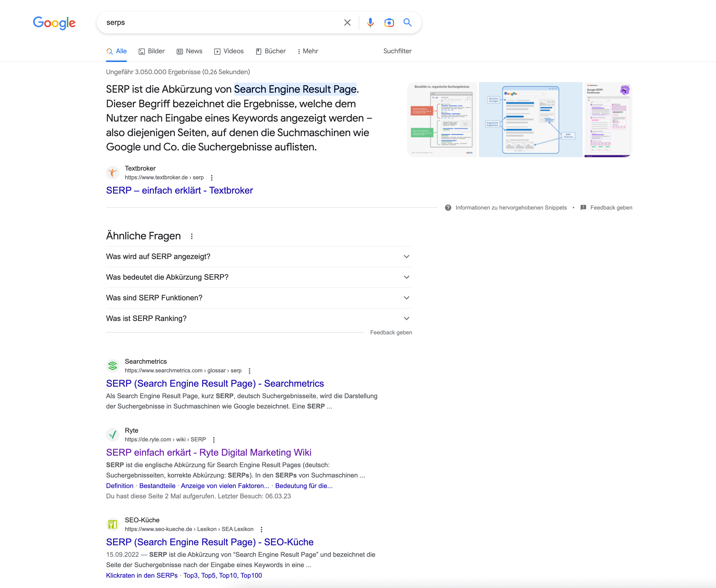Screen dimensions: 716x588
Task: Open SERP einfach erkärt - Ryte Wiki link
Action: tap(209, 453)
